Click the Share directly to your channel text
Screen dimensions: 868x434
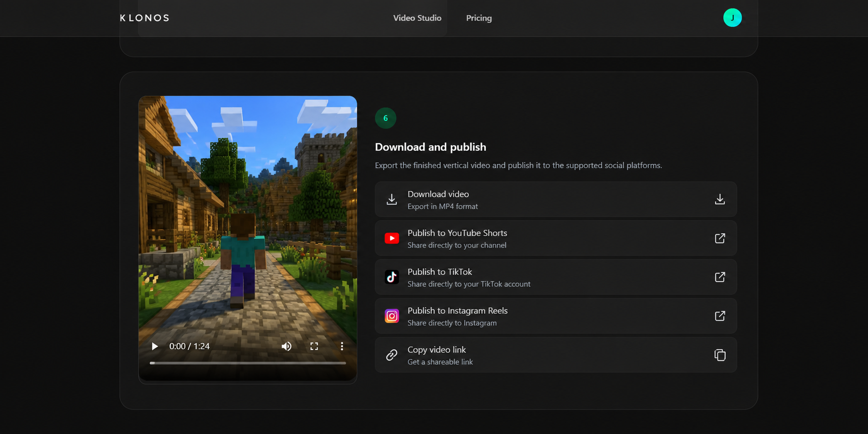click(457, 245)
